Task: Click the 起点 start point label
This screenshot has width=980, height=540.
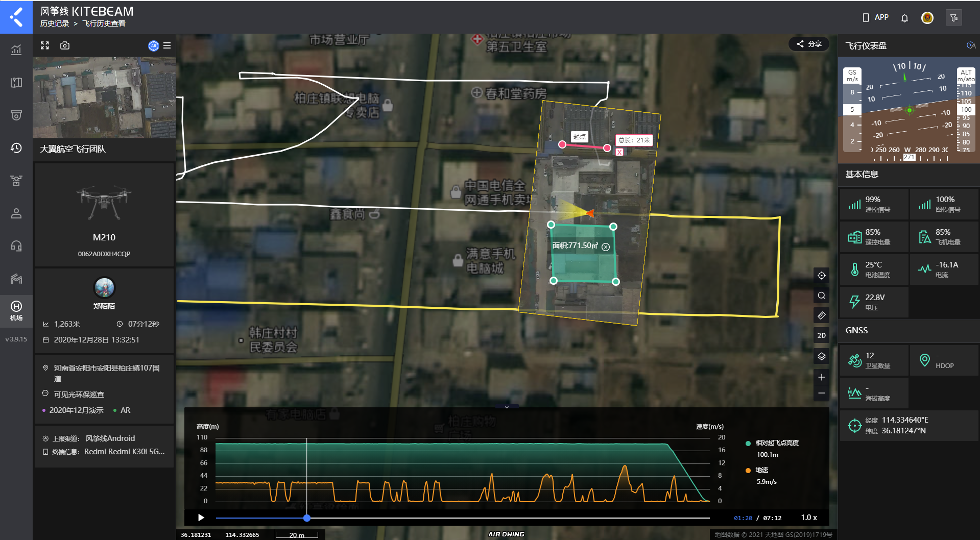Action: click(x=579, y=137)
